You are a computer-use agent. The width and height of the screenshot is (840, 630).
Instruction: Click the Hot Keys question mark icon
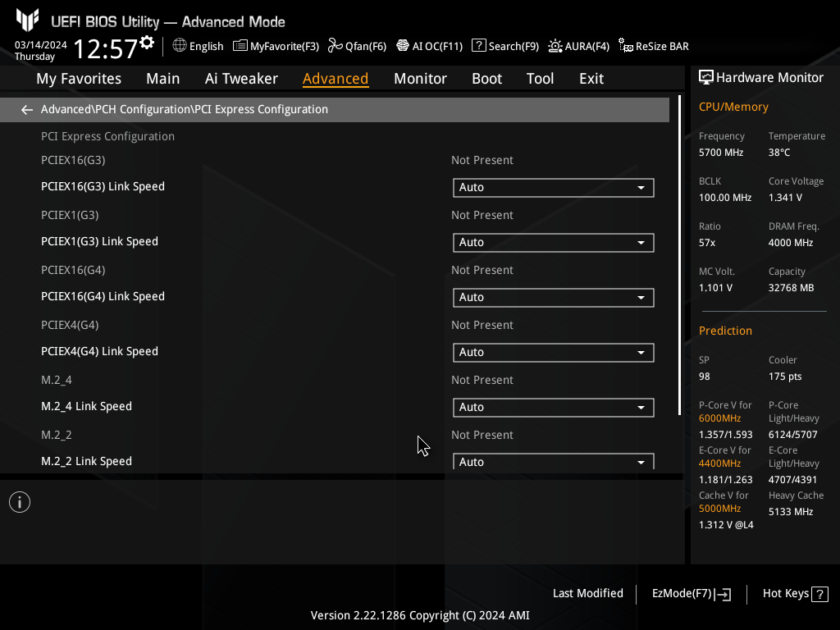click(819, 594)
